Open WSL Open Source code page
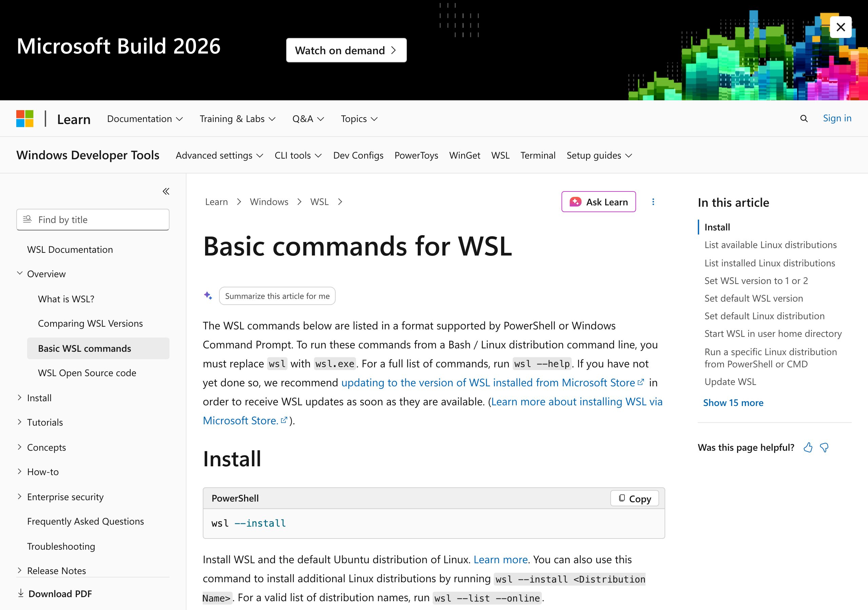868x610 pixels. click(87, 373)
